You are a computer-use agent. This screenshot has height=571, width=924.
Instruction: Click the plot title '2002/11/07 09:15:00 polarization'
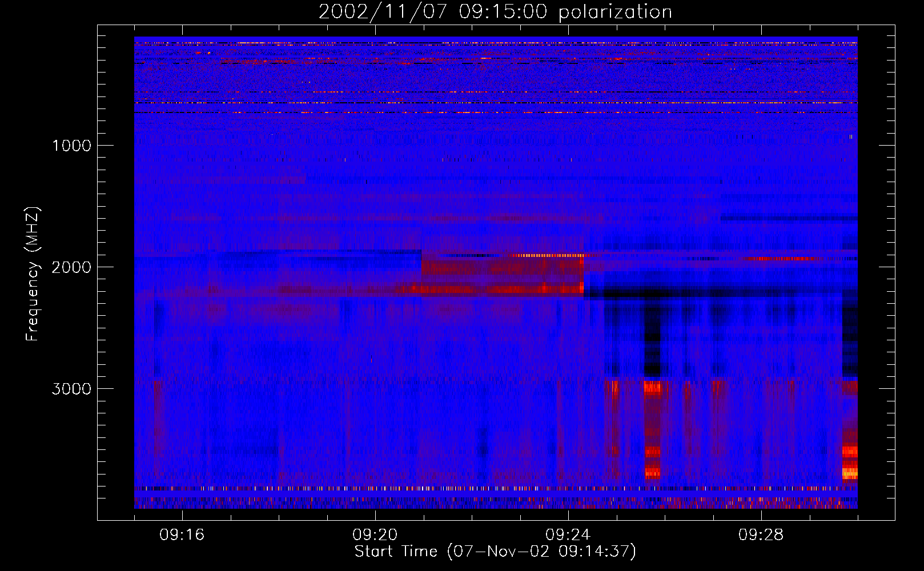pos(495,12)
